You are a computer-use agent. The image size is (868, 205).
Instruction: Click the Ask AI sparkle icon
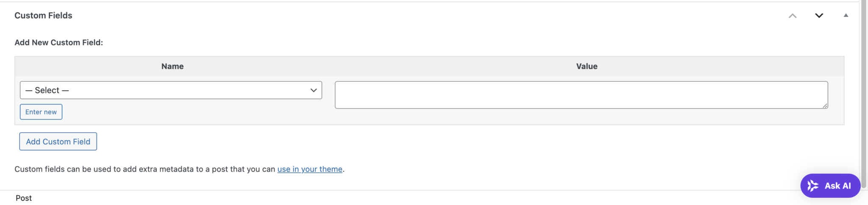(x=812, y=186)
